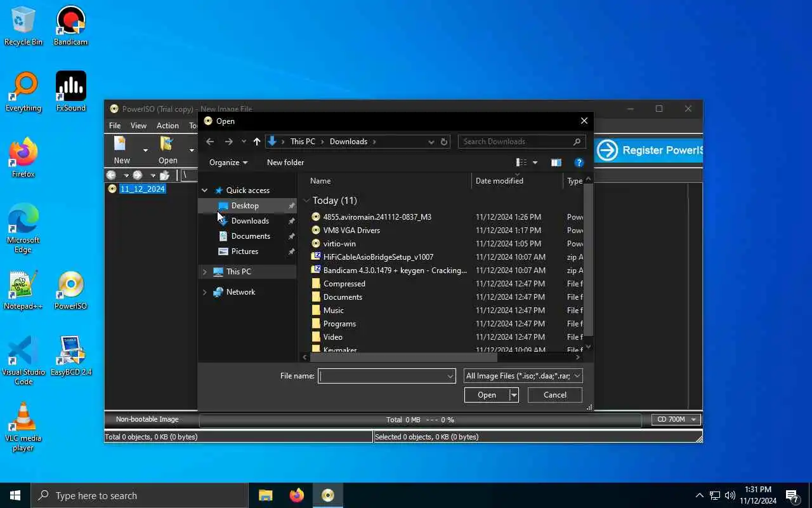Viewport: 812px width, 508px height.
Task: Go back using the Open dialog's back arrow
Action: pos(211,142)
